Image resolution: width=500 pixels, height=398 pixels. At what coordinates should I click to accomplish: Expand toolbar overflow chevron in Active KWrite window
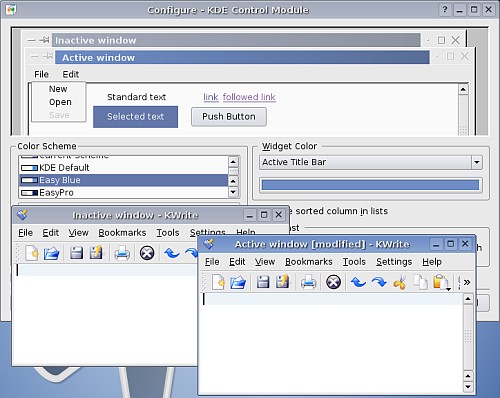[467, 282]
